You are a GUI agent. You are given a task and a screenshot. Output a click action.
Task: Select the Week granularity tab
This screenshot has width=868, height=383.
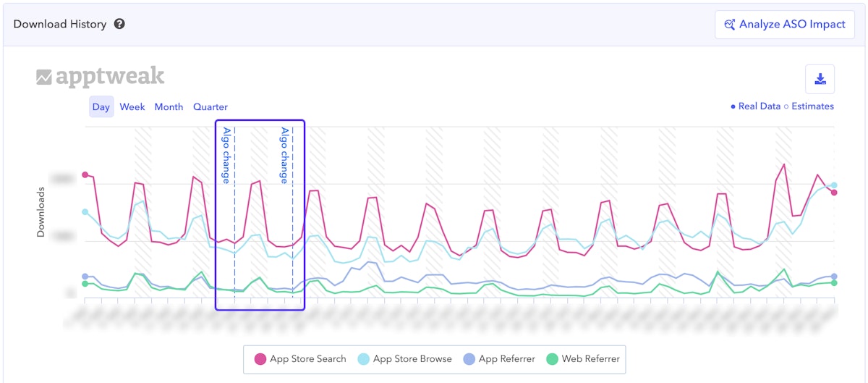click(132, 107)
